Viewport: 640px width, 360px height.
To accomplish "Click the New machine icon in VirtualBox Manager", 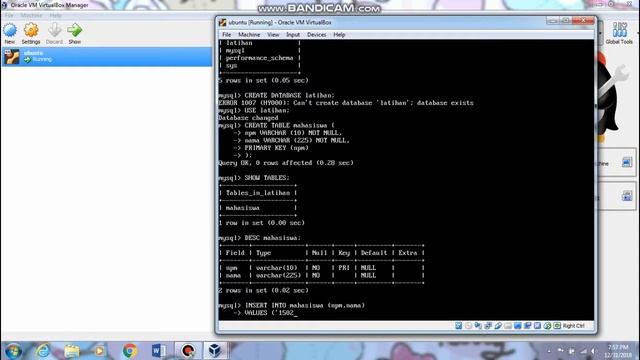I will 10,30.
